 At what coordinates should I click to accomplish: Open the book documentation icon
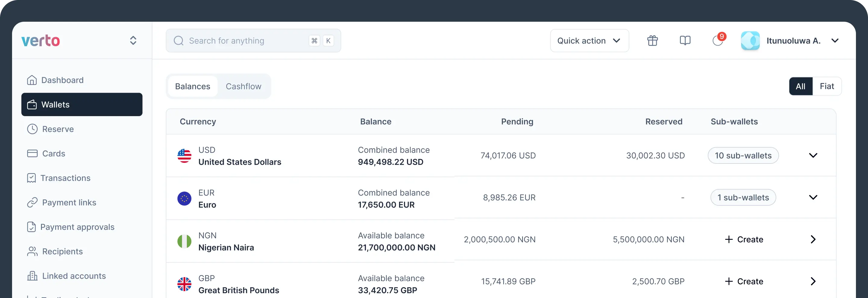click(685, 40)
